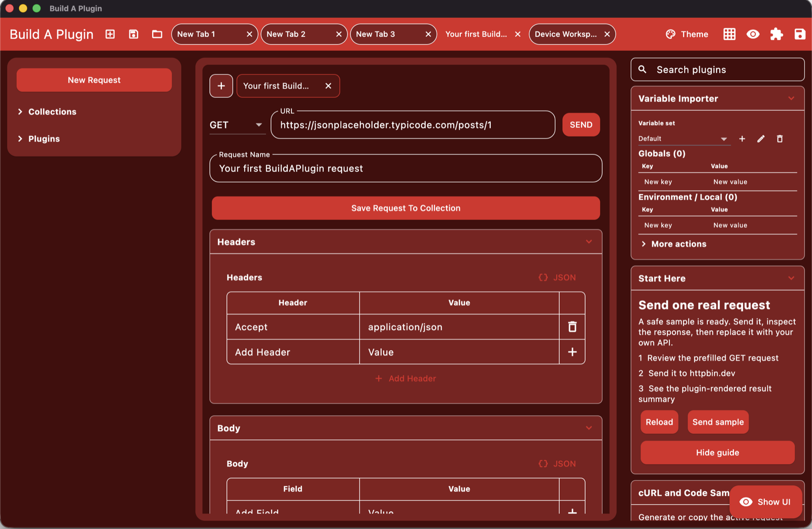Click the Add Header name cell
812x529 pixels.
coord(293,352)
